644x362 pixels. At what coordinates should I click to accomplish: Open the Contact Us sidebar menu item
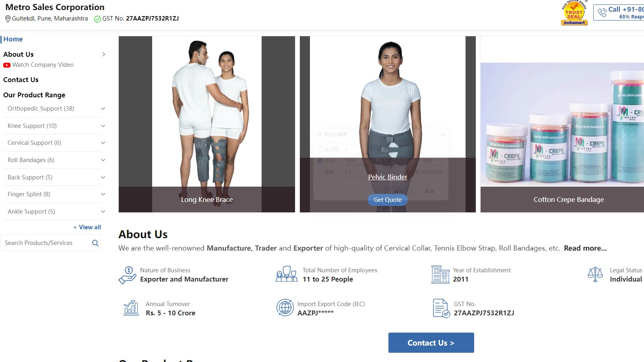[21, 80]
